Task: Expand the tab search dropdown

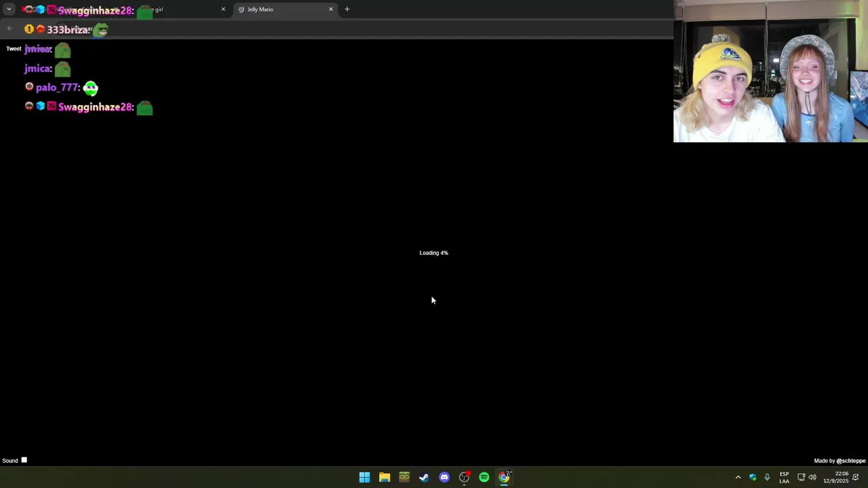Action: click(9, 9)
